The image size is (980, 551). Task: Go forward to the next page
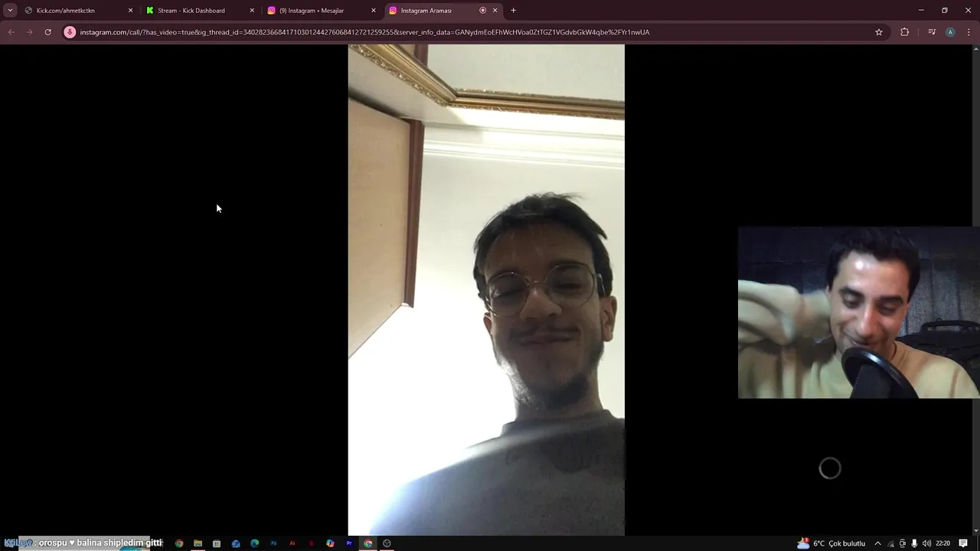pyautogui.click(x=29, y=32)
